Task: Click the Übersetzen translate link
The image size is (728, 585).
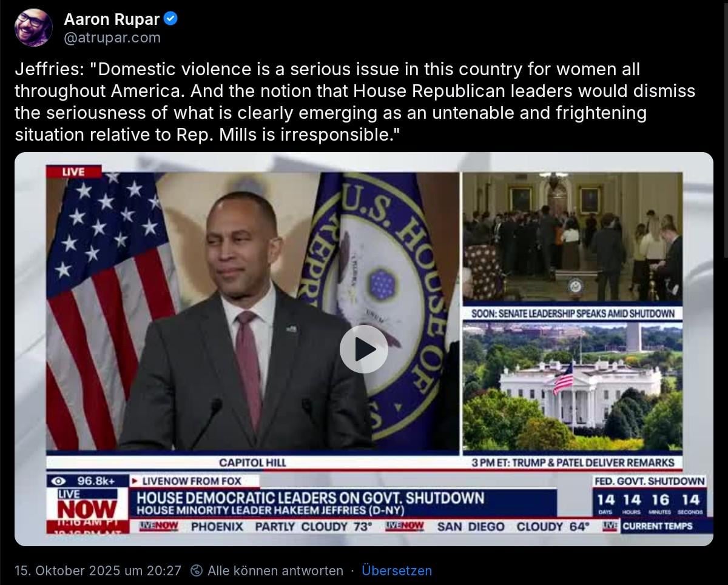Action: coord(397,570)
